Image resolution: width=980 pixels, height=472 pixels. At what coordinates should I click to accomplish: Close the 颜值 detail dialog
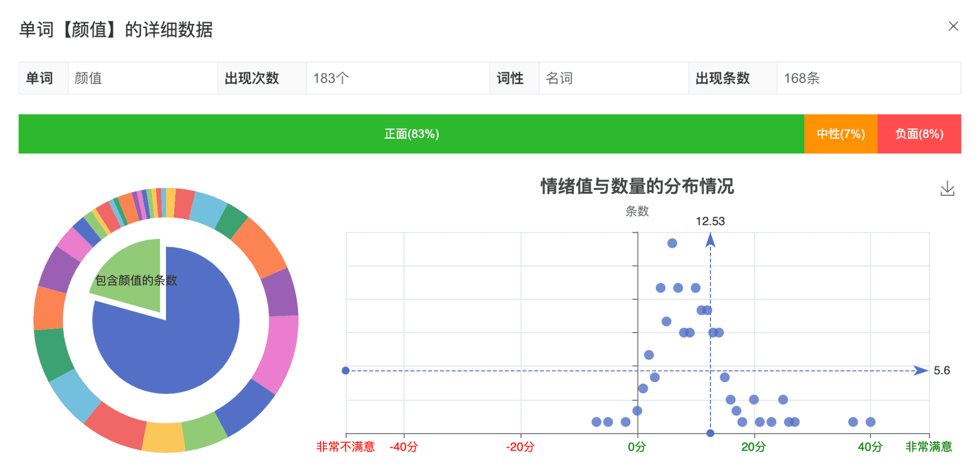pos(953,26)
